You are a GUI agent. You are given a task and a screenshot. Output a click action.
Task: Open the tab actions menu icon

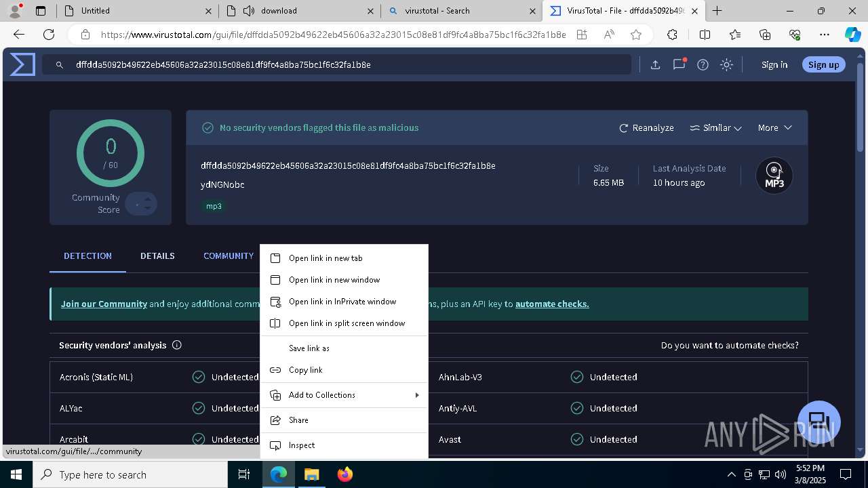[41, 11]
